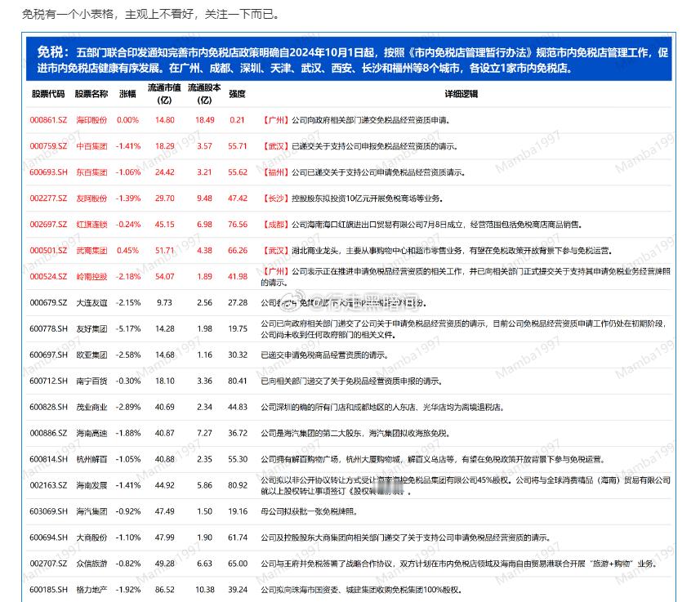Select stock name 海汽集团

pyautogui.click(x=91, y=511)
